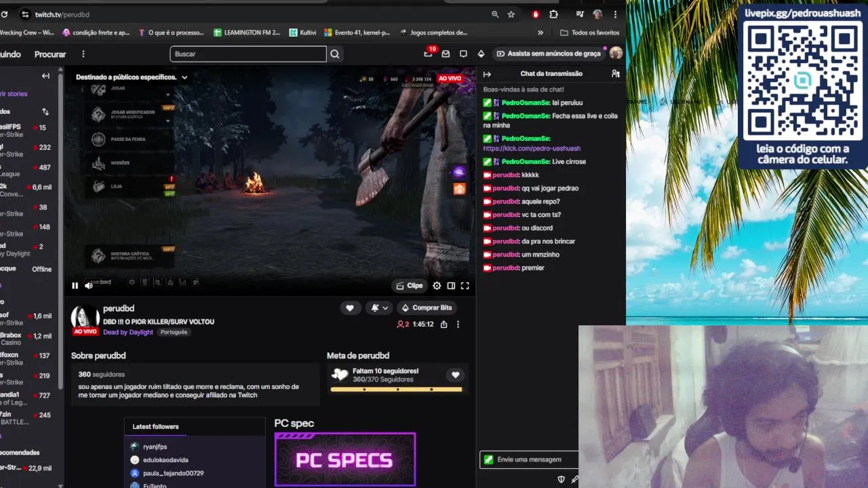868x488 pixels.
Task: Mute the stream volume speaker icon
Action: [89, 285]
